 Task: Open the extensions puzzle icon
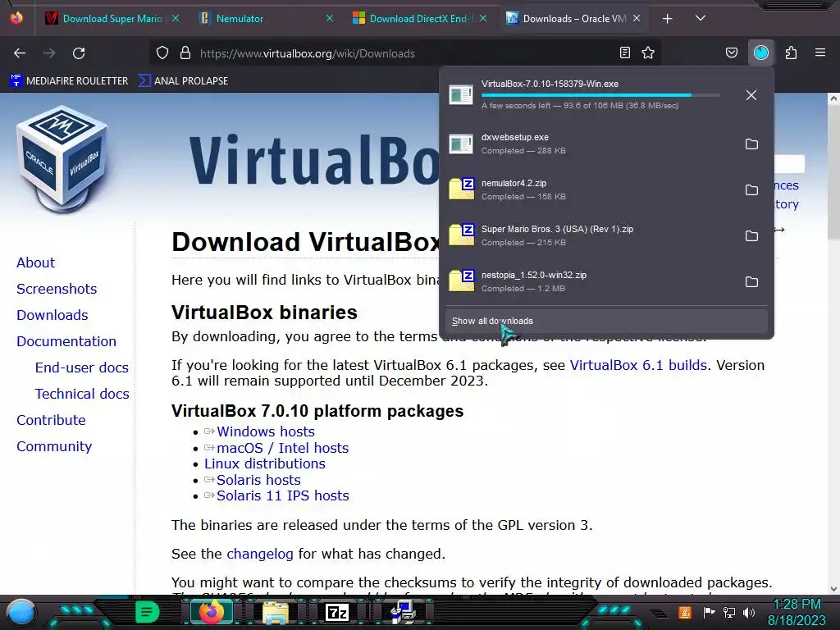point(791,52)
